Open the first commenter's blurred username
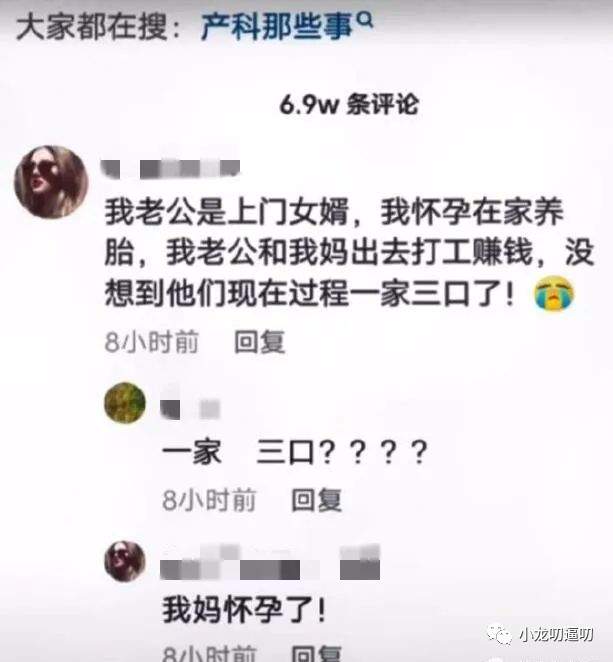The image size is (613, 662). 170,169
